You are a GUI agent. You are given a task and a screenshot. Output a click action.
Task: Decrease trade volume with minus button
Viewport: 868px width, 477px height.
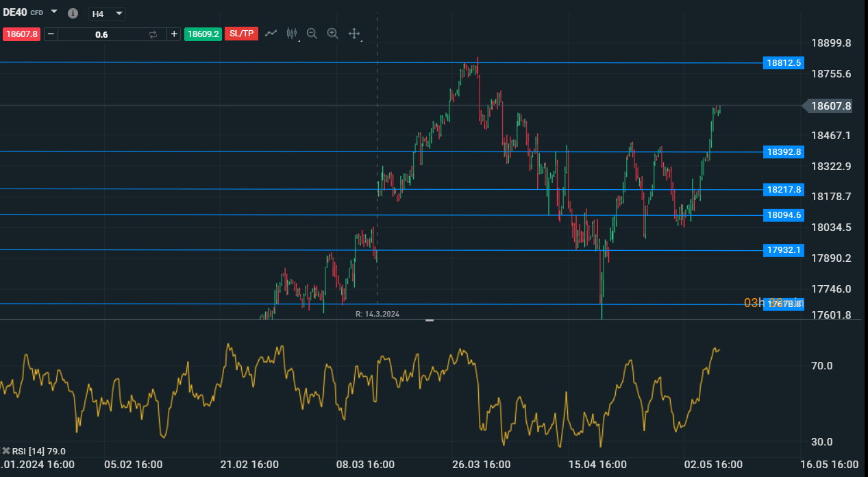point(51,34)
